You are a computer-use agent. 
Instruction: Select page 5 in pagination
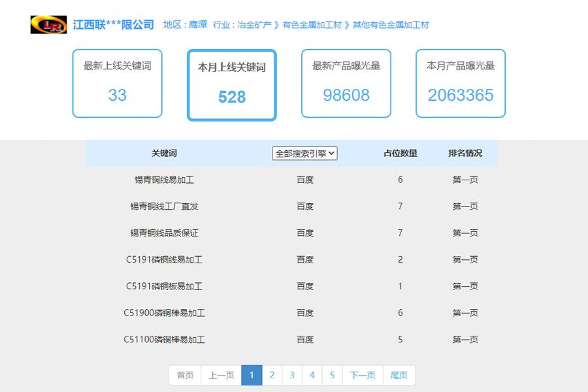(333, 375)
